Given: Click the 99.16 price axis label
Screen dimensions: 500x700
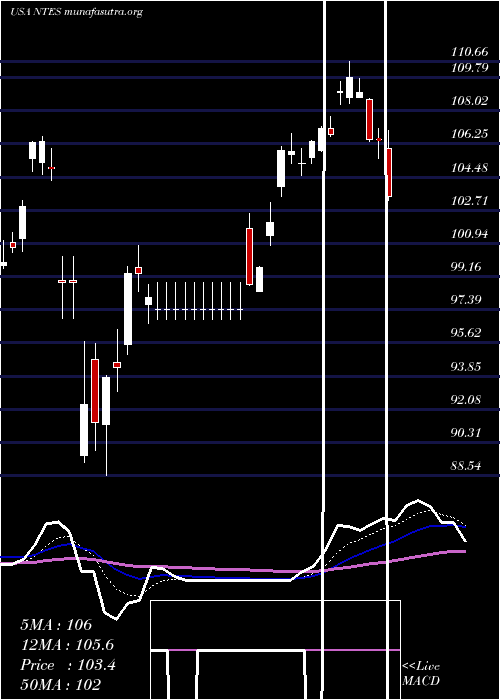Looking at the screenshot, I should pos(467,267).
